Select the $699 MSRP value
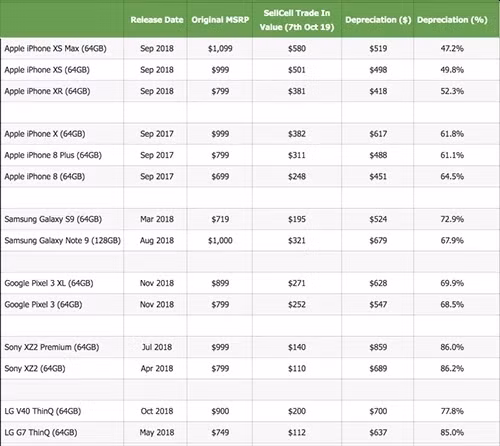This screenshot has width=500, height=446. click(x=220, y=177)
